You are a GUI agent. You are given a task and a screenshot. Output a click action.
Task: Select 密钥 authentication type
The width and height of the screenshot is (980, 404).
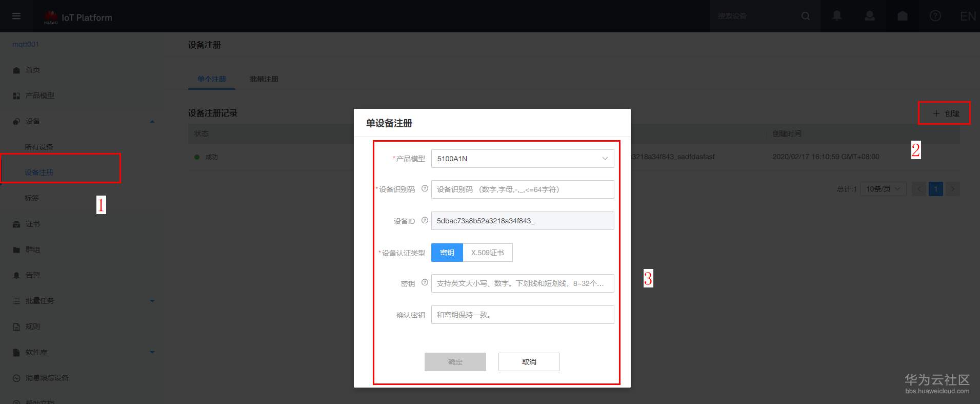point(447,253)
